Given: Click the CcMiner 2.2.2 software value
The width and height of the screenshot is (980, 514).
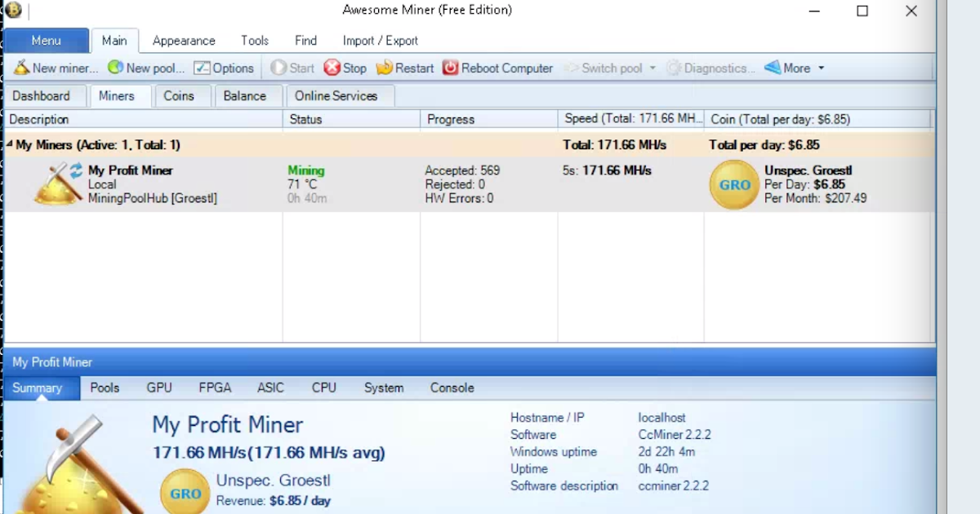Looking at the screenshot, I should [x=675, y=435].
